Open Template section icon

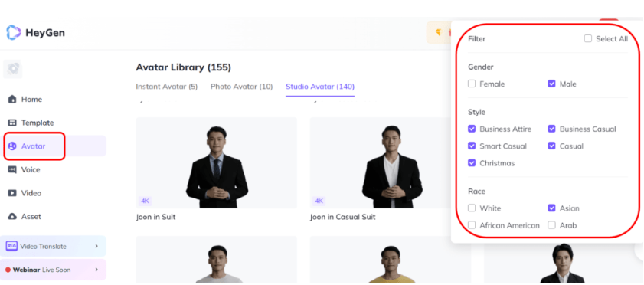(x=12, y=123)
